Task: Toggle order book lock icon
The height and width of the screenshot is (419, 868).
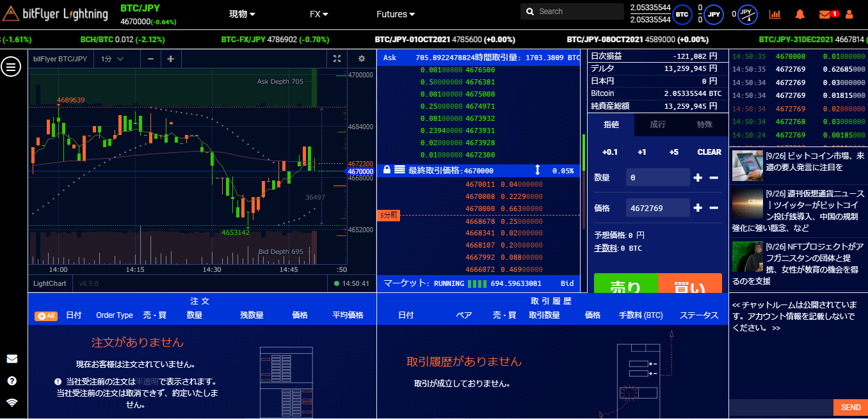Action: [387, 171]
